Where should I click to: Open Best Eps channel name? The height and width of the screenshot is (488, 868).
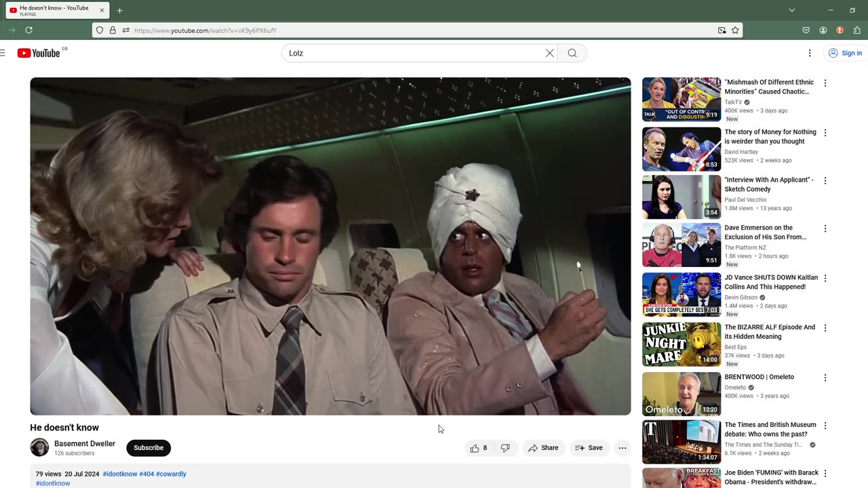[735, 347]
